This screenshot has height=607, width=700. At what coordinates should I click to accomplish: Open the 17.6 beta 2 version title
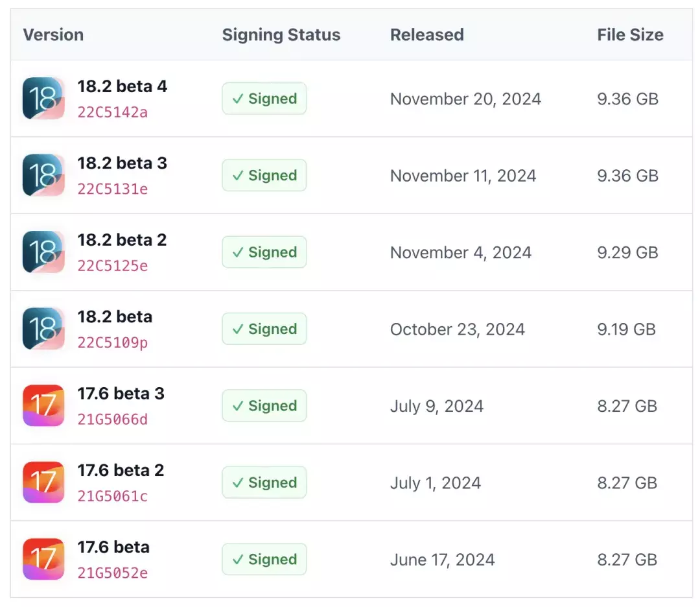click(x=121, y=470)
